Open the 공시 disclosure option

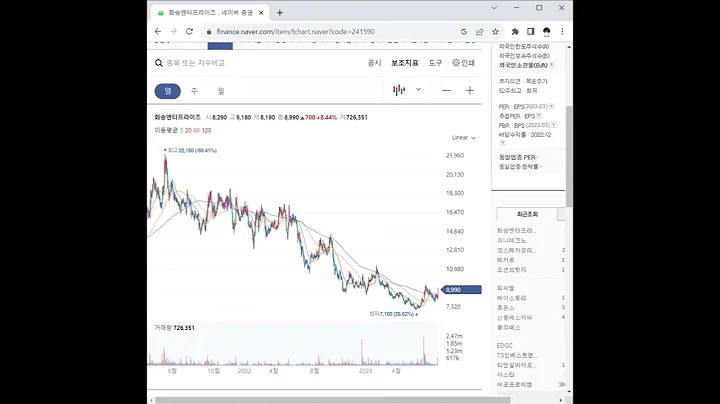click(374, 63)
